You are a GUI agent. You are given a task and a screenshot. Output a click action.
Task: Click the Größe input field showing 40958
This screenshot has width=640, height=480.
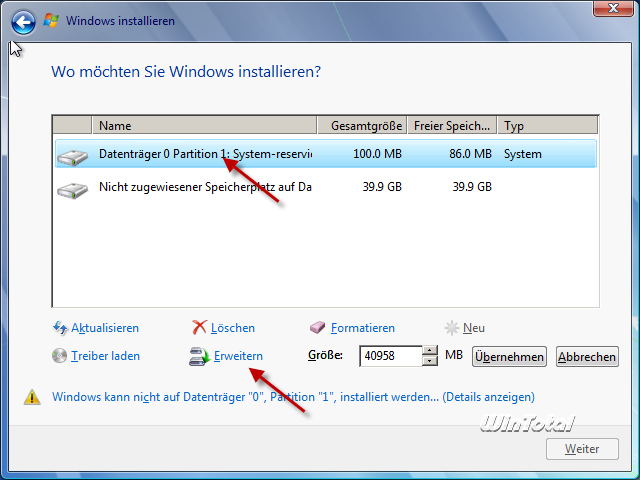pyautogui.click(x=391, y=356)
